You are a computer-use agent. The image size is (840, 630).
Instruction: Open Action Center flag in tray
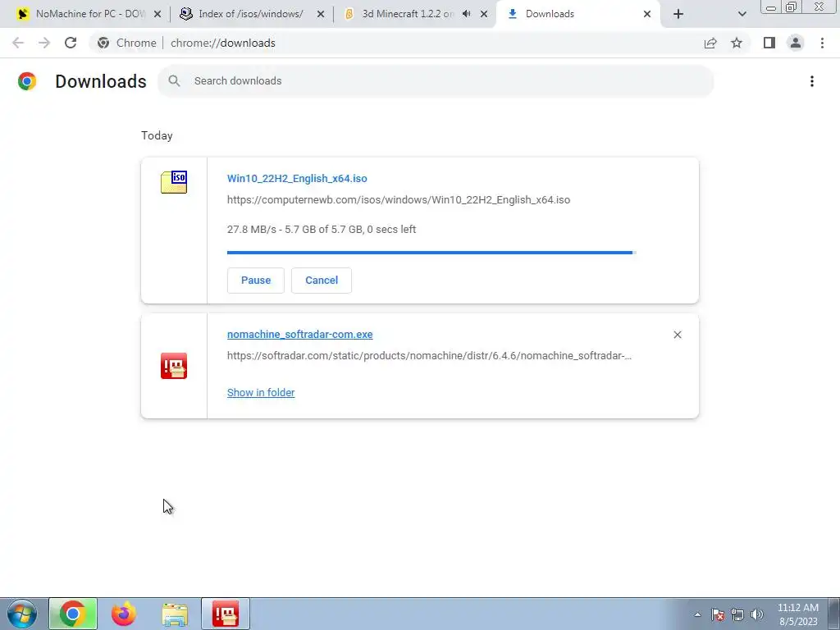click(718, 614)
